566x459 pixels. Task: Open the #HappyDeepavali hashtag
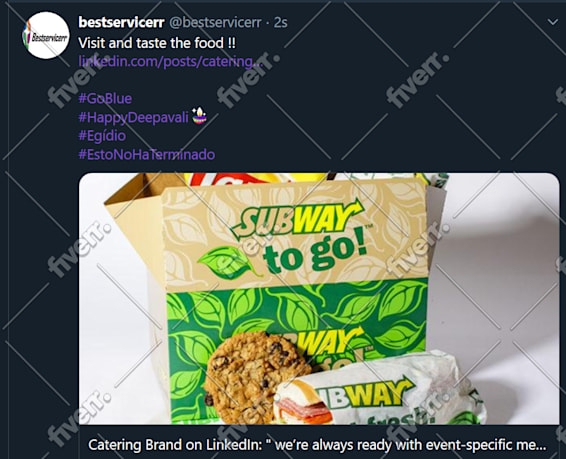point(134,117)
